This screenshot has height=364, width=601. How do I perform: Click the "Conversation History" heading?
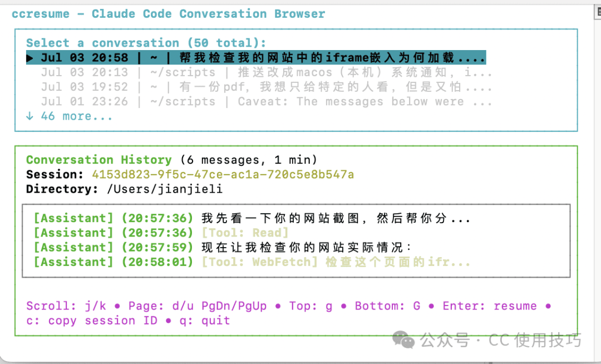point(99,160)
